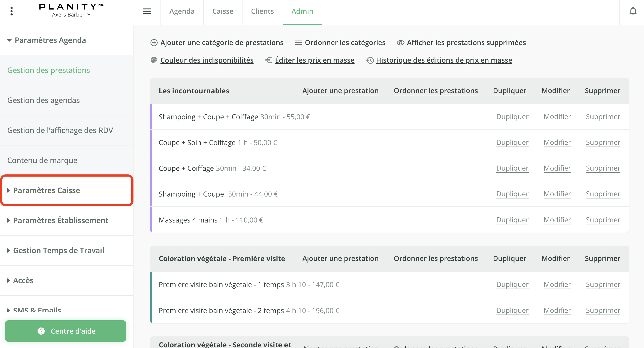This screenshot has height=348, width=644.
Task: Open the Clients tab
Action: [262, 11]
